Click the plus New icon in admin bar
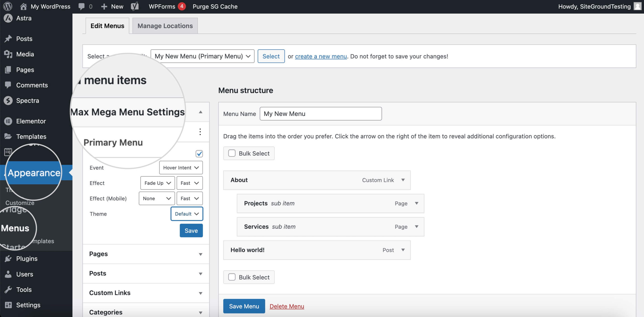 click(104, 7)
